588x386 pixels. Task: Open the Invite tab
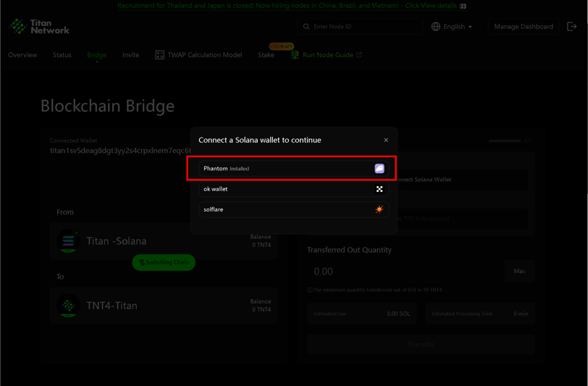[130, 55]
